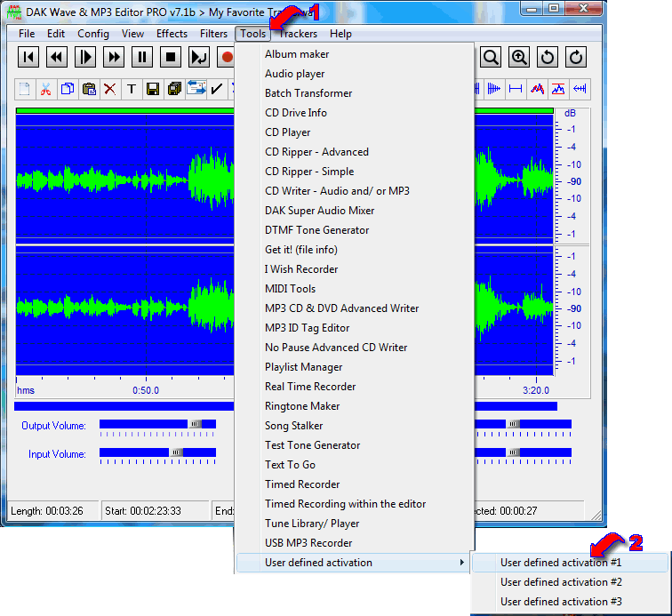Viewport: 672px width, 616px height.
Task: Click the blue horizontal span marker icon
Action: pyautogui.click(x=516, y=89)
